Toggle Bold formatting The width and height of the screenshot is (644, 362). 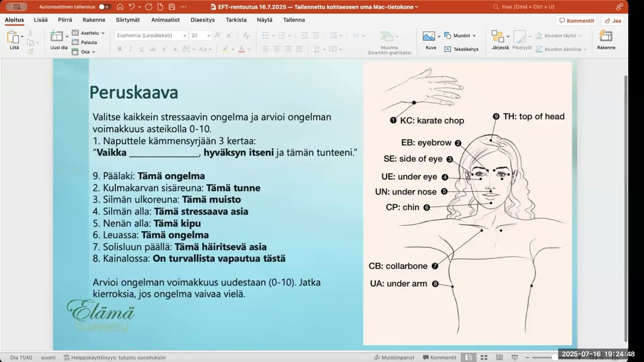coord(120,49)
